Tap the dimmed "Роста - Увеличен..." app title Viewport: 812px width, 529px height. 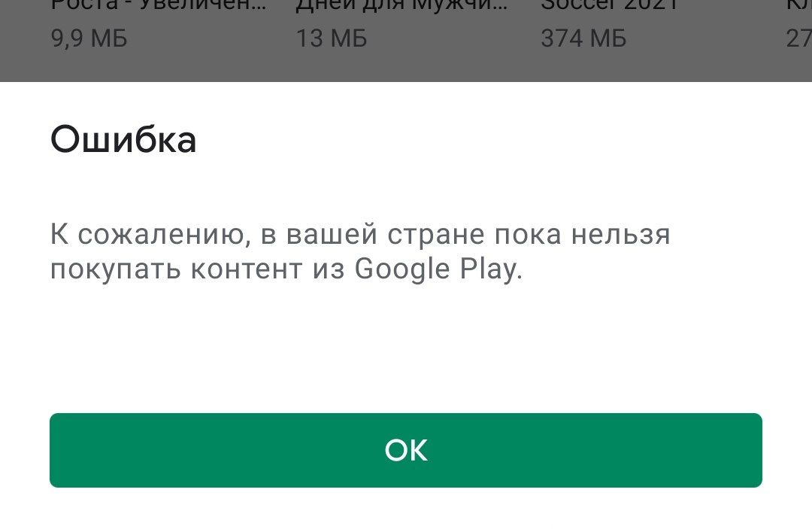[x=159, y=5]
